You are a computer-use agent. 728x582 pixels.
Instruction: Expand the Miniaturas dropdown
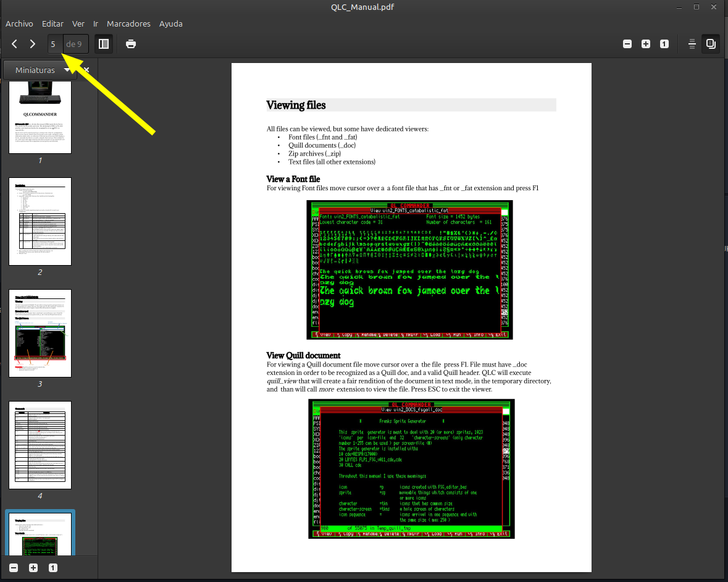[41, 70]
